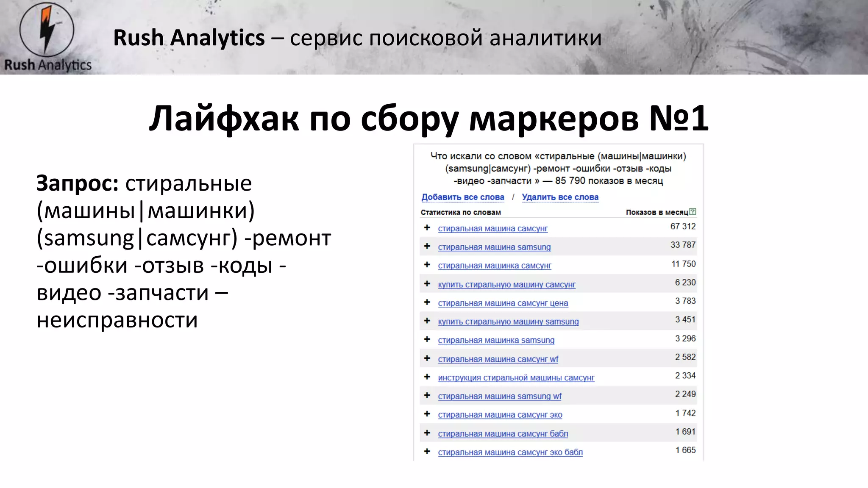Click the value 2 582

coord(685,357)
